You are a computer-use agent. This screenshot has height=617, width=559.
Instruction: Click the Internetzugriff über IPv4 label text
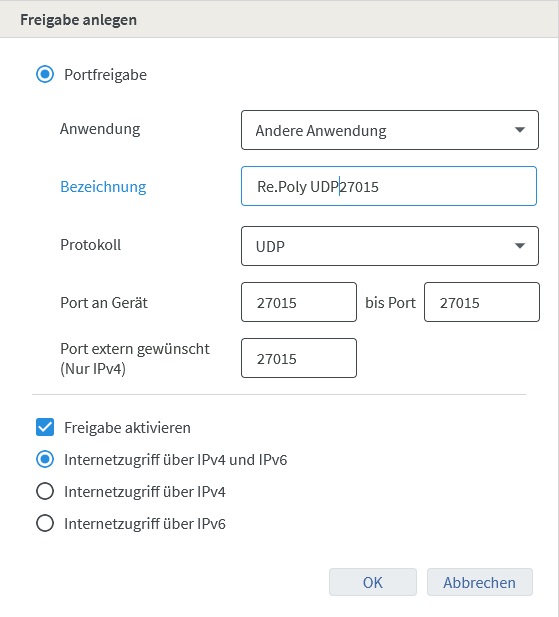[145, 492]
